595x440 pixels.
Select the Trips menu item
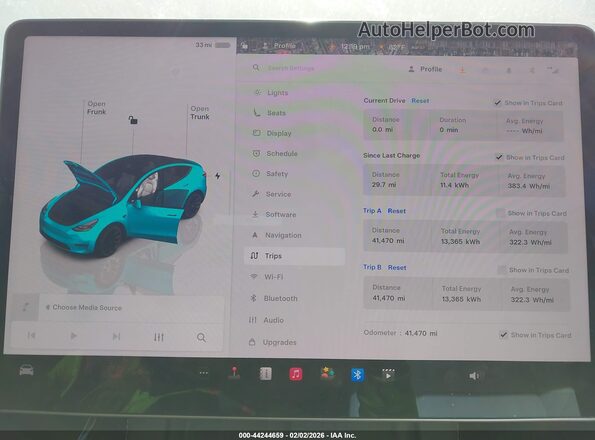pyautogui.click(x=294, y=256)
